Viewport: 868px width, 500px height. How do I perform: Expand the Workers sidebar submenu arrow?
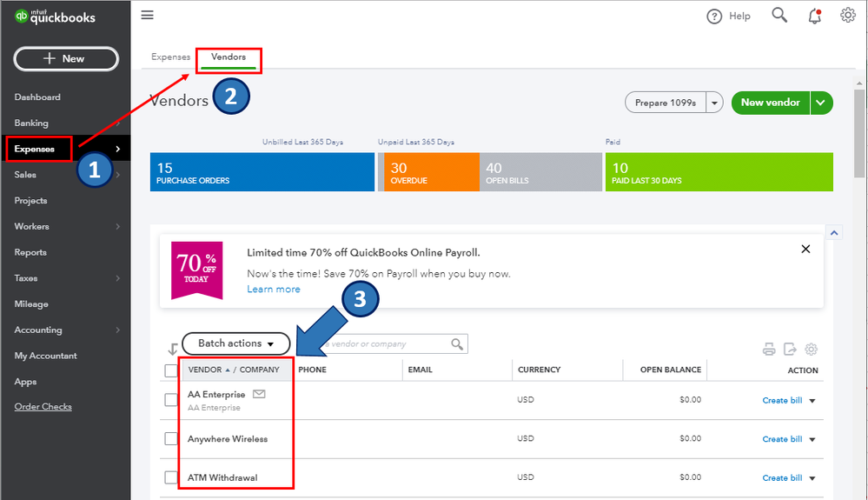[118, 226]
